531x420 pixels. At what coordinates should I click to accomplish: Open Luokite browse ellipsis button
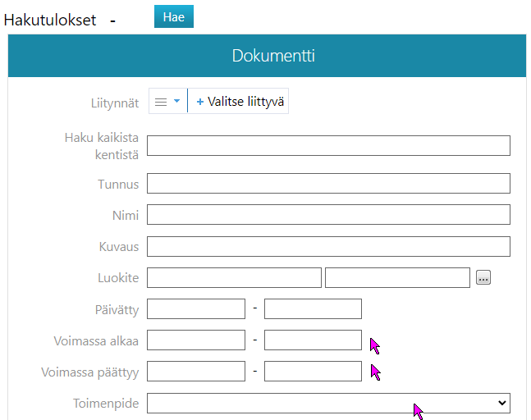pyautogui.click(x=483, y=278)
